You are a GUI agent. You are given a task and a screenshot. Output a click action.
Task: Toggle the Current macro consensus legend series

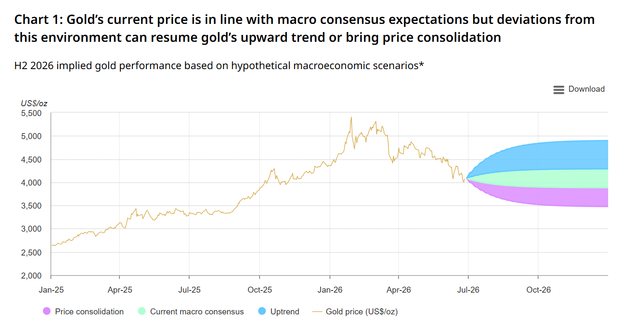coord(191,312)
